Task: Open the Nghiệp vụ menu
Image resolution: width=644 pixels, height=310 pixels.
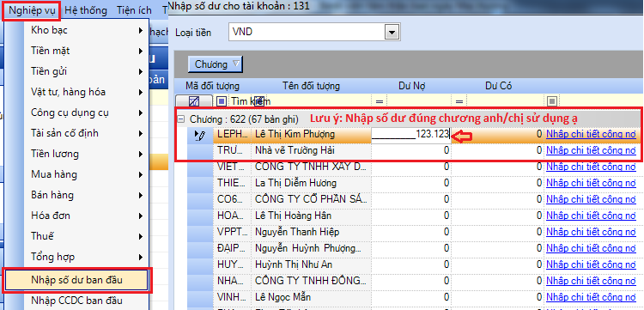Action: click(x=32, y=9)
